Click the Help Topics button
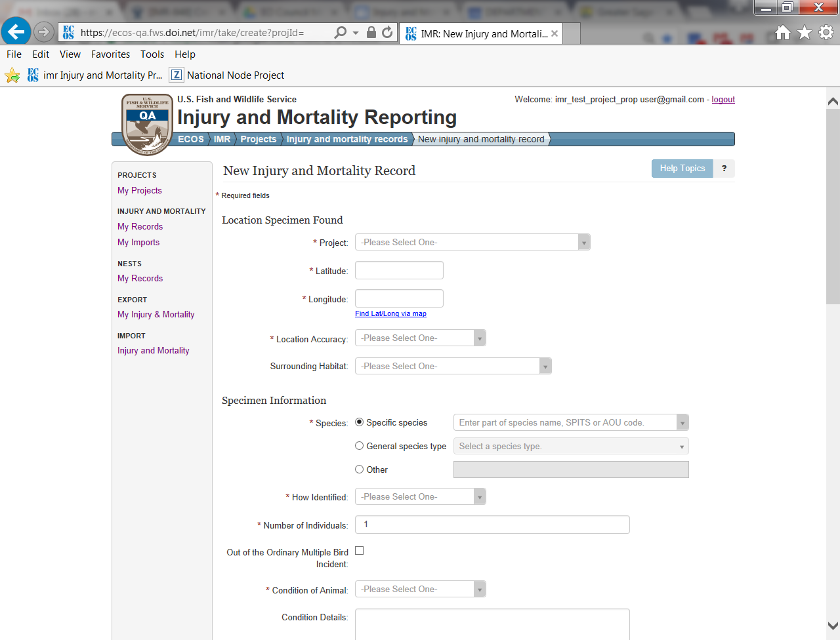The height and width of the screenshot is (640, 840). (682, 169)
